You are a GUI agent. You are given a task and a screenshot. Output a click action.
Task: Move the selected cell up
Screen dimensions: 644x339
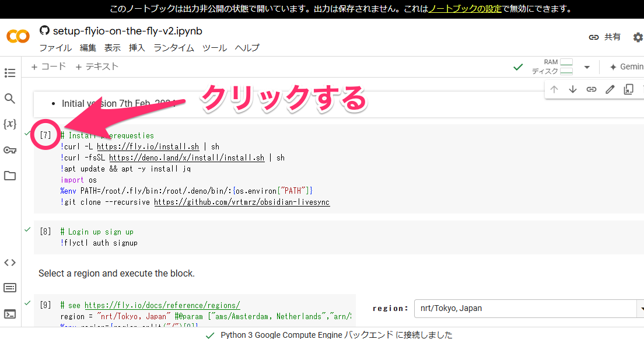coord(554,89)
